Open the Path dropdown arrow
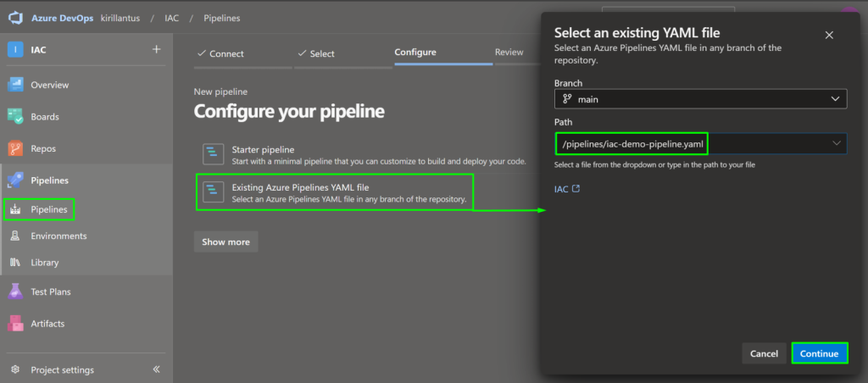Viewport: 868px width, 383px height. pos(836,143)
